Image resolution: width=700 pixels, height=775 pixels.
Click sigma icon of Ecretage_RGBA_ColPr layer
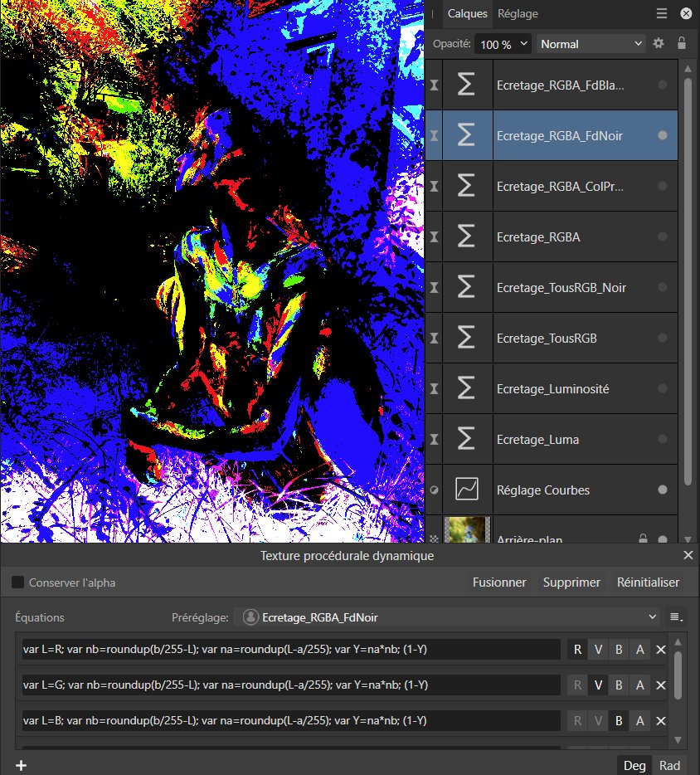click(466, 186)
